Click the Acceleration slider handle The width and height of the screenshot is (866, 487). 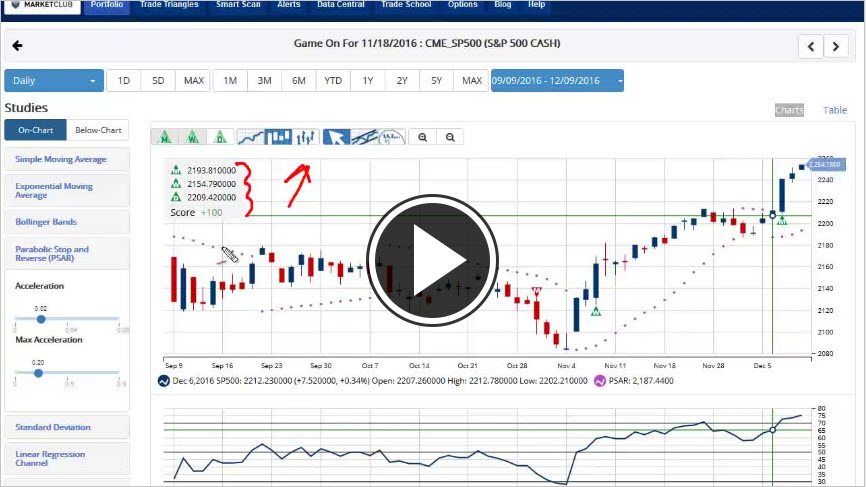(x=41, y=319)
